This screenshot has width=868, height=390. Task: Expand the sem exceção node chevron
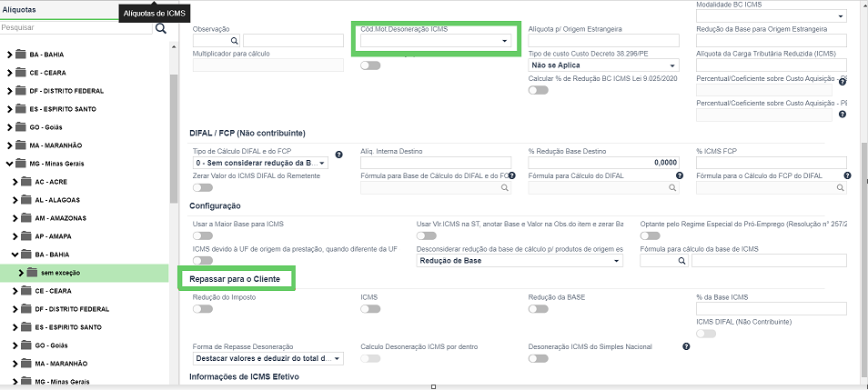click(x=21, y=273)
